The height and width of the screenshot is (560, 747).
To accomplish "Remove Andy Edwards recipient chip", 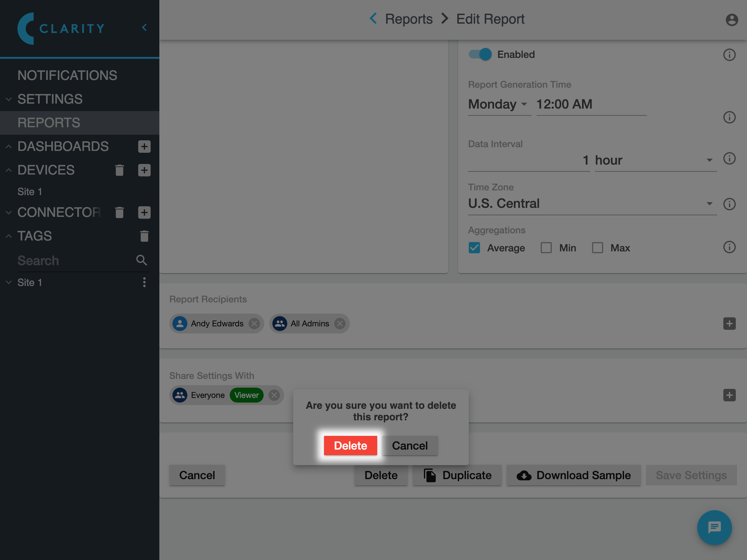I will click(254, 323).
